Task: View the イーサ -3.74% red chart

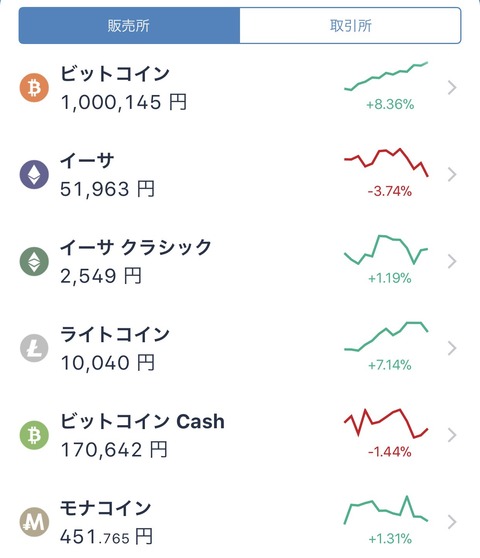Action: click(x=386, y=163)
